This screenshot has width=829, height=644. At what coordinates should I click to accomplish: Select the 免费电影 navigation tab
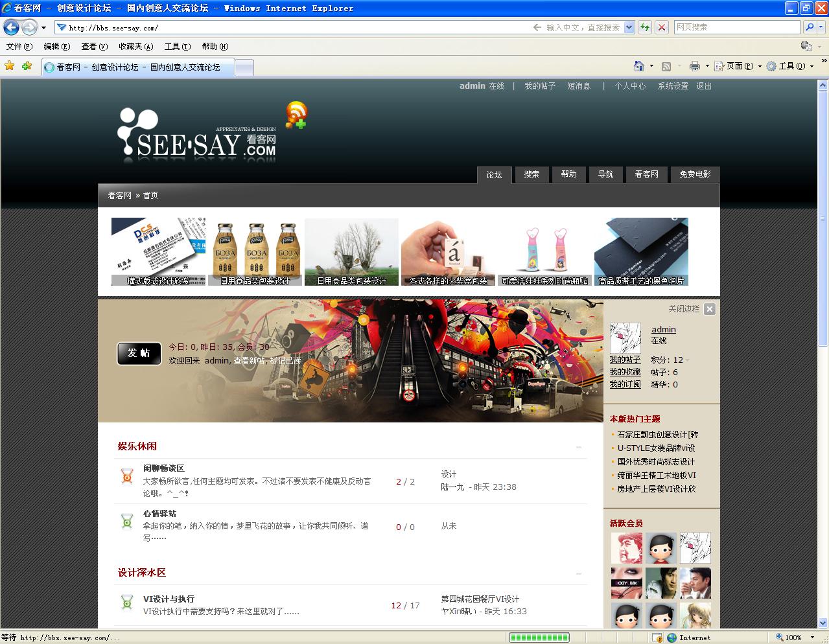pos(695,174)
